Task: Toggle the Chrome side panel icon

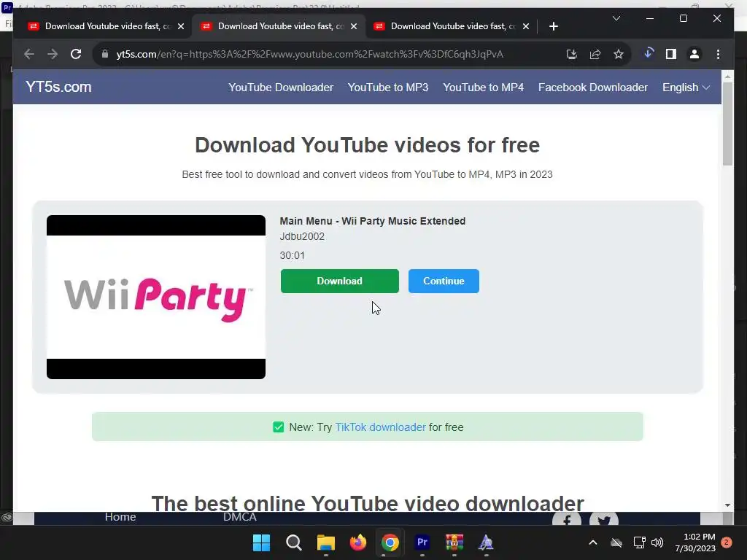Action: [671, 54]
